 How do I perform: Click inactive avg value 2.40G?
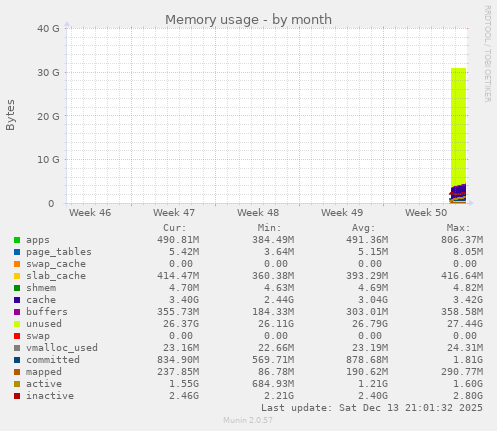coord(373,396)
